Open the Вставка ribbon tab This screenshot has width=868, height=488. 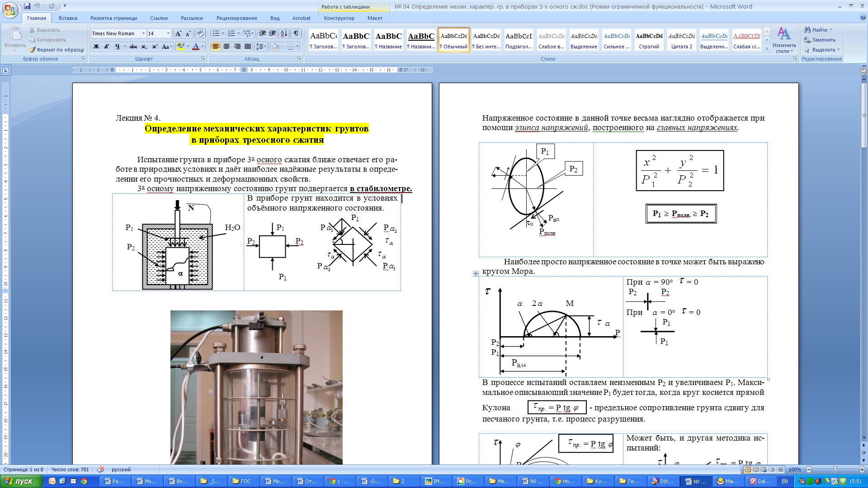[68, 18]
